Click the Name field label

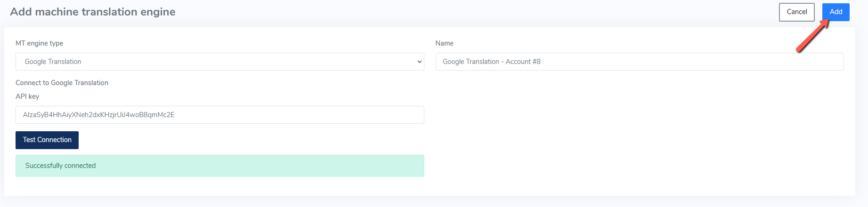pyautogui.click(x=444, y=43)
